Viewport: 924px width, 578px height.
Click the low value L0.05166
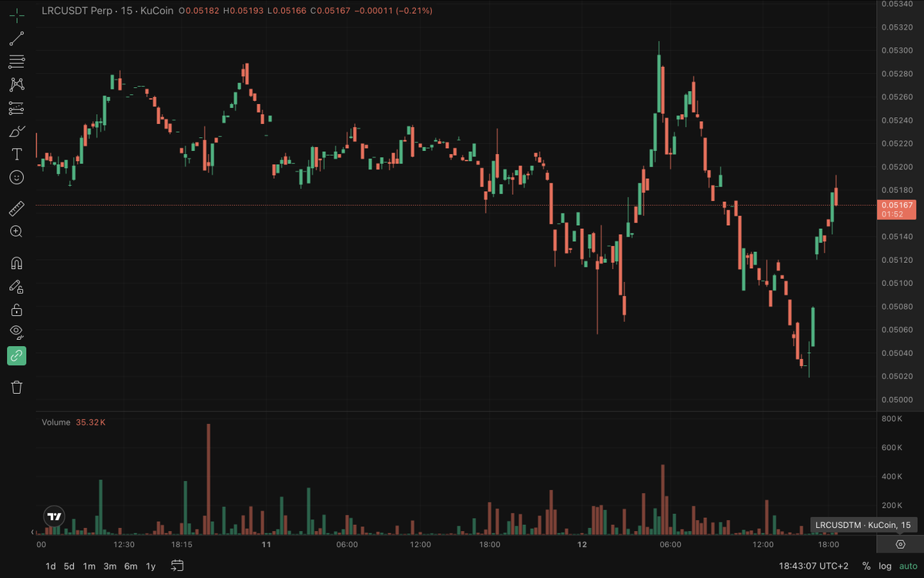pos(288,11)
